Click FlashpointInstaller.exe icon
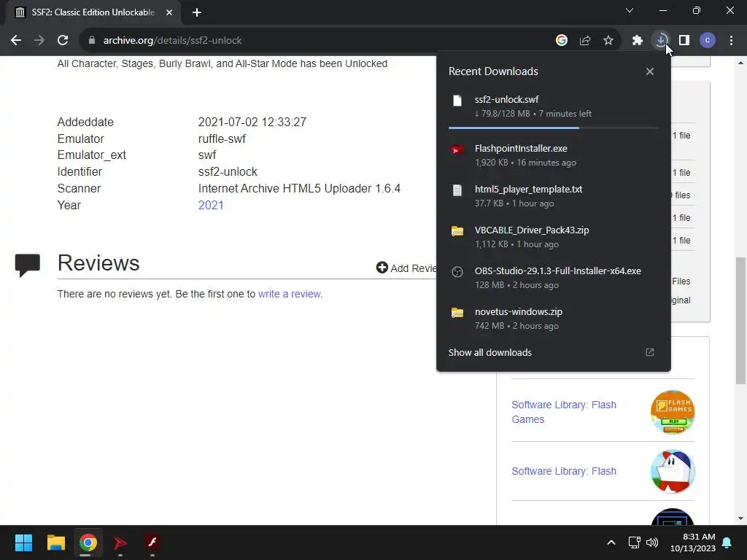 point(457,149)
